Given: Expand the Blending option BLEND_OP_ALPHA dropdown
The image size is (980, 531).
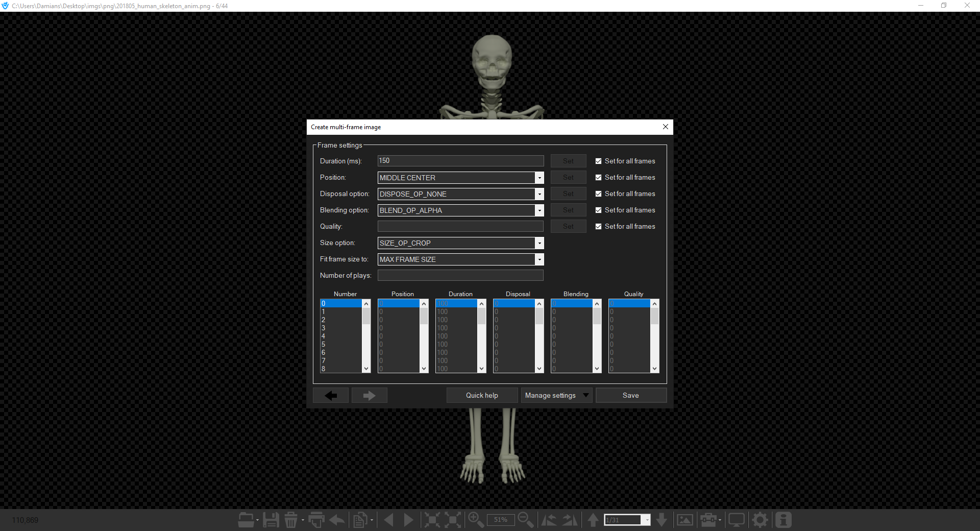Looking at the screenshot, I should point(460,210).
